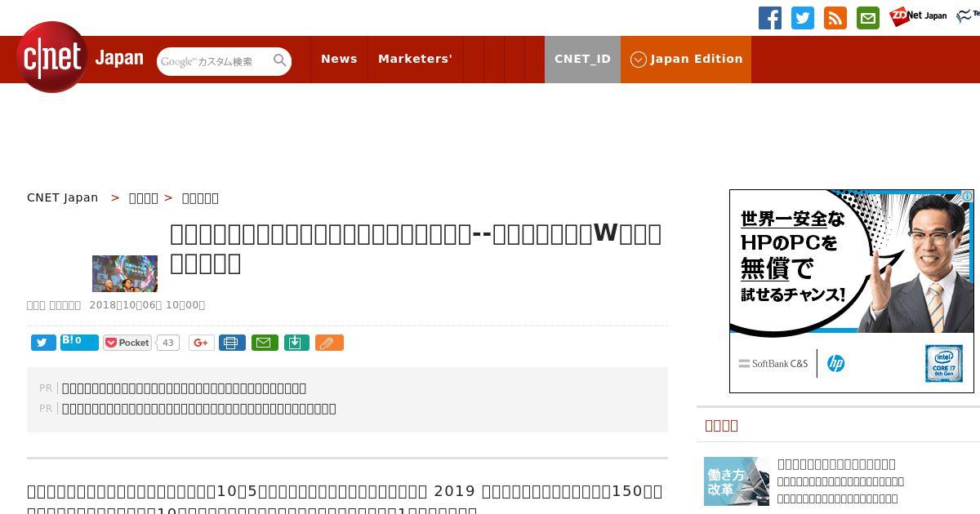
Task: Click the CNET Japan logo
Action: [80, 58]
